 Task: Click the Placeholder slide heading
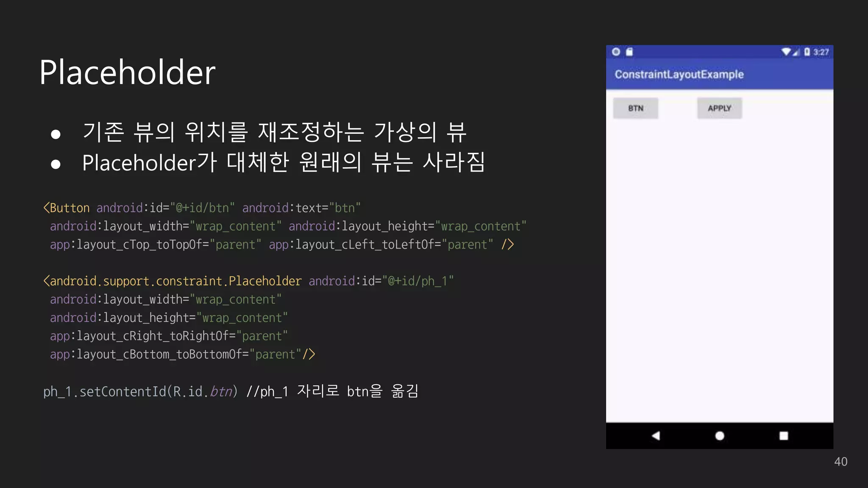point(128,72)
